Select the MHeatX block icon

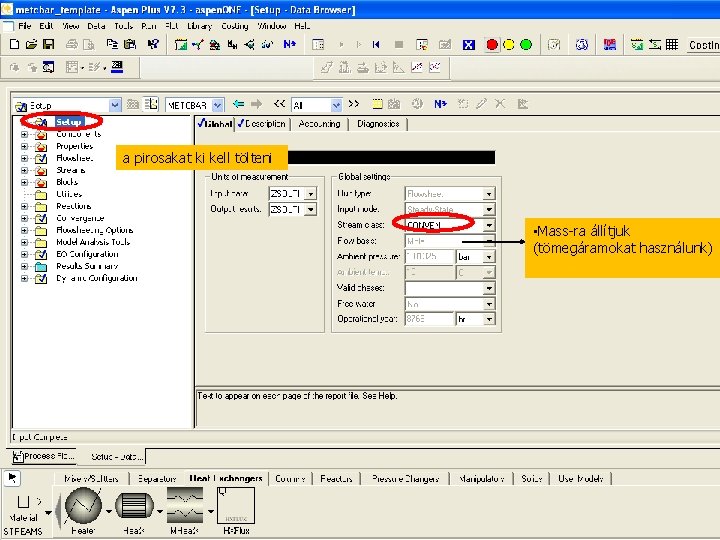pos(185,506)
